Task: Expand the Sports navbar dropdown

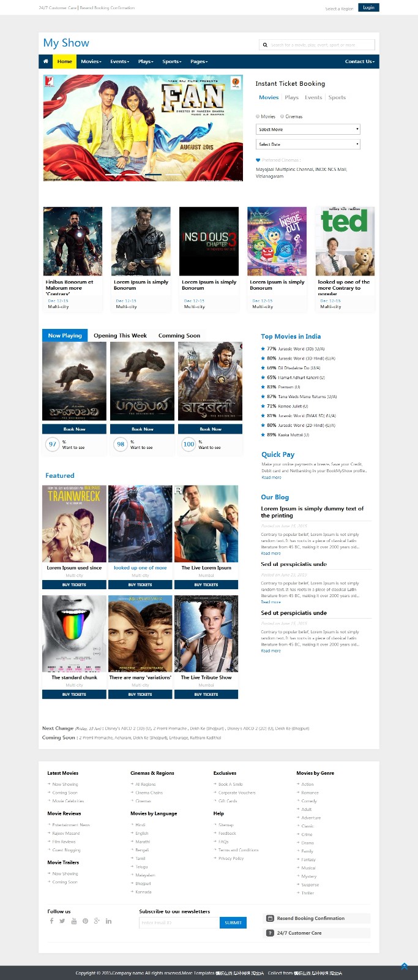Action: pos(172,61)
